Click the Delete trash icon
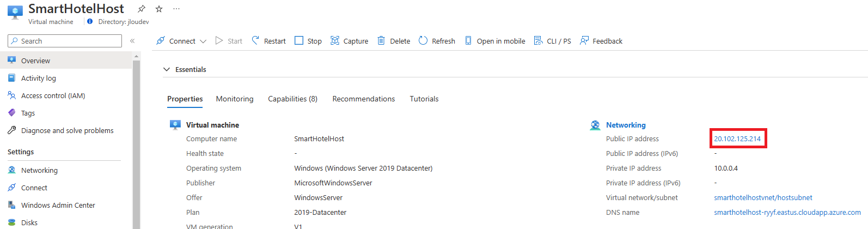This screenshot has height=229, width=868. [x=381, y=41]
